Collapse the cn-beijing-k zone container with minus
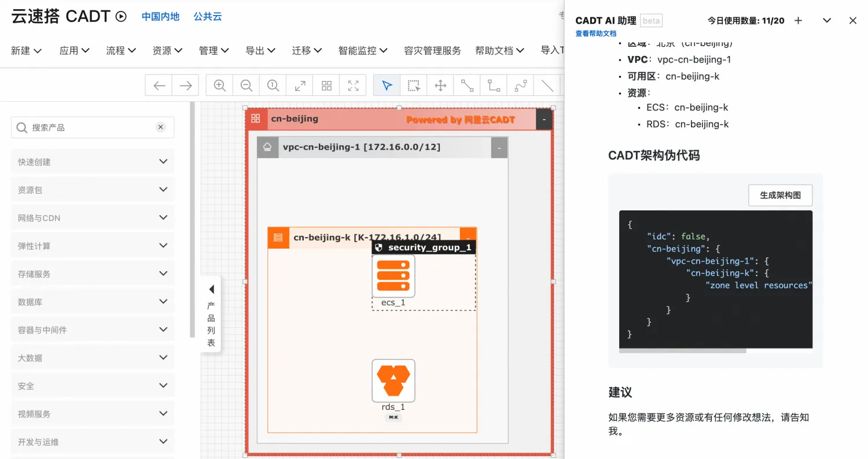Viewport: 868px width, 459px height. (468, 236)
